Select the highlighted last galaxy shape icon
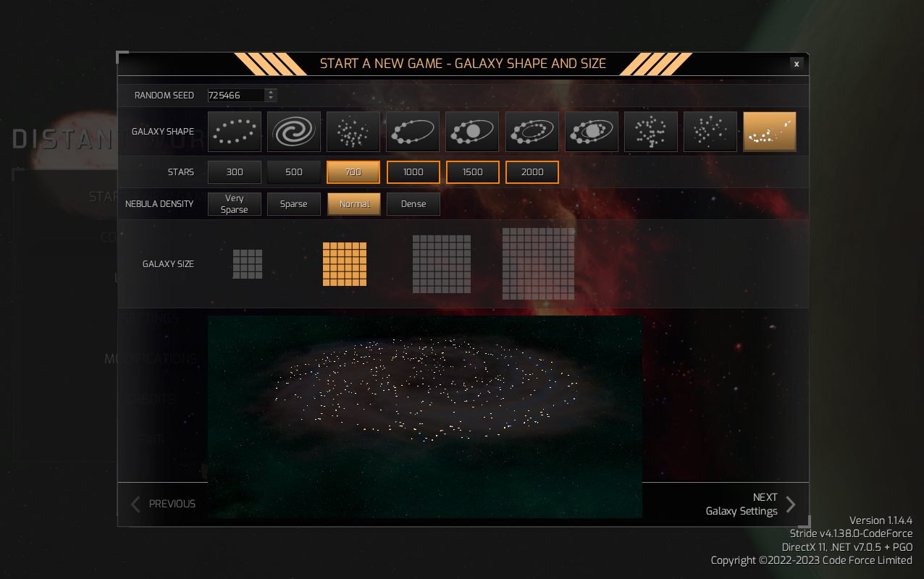This screenshot has width=924, height=579. tap(769, 131)
